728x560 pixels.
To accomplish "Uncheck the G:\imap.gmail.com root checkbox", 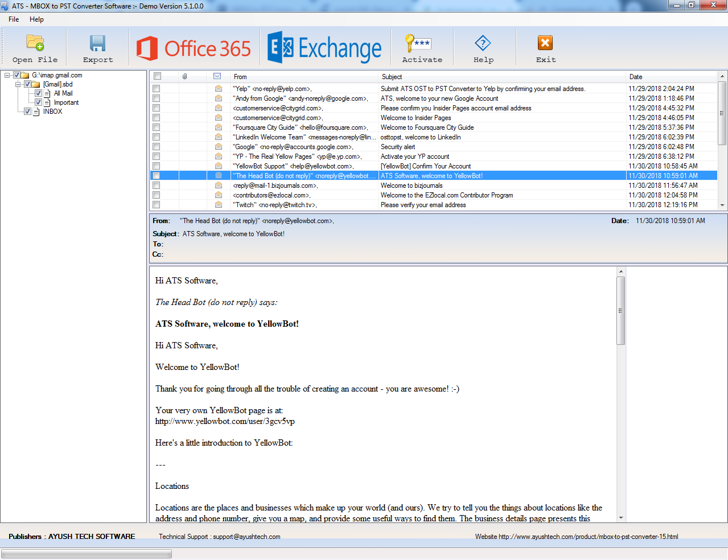I will coord(17,75).
